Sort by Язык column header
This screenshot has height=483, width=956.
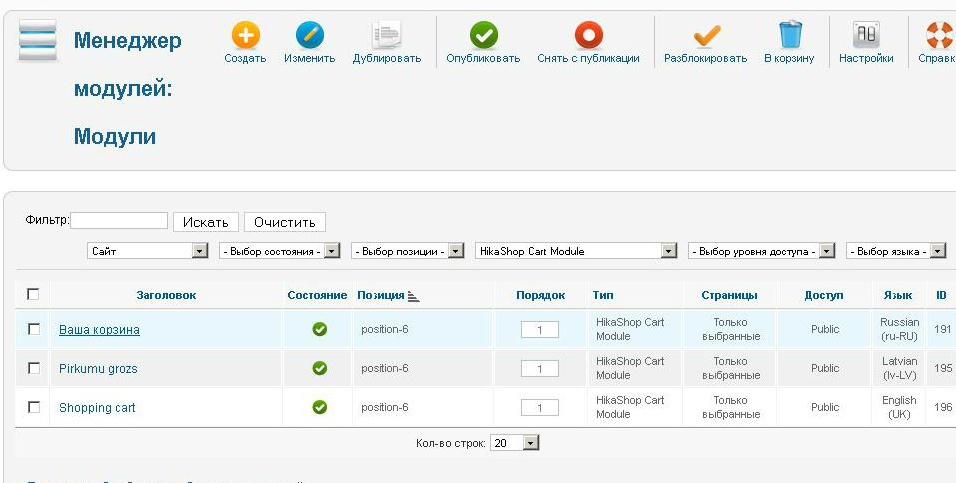click(x=898, y=295)
